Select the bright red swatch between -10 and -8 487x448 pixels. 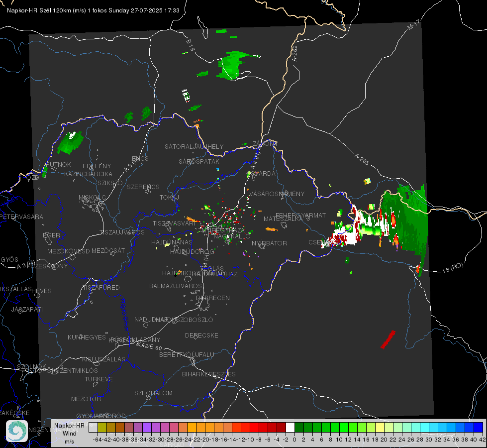tap(254, 427)
